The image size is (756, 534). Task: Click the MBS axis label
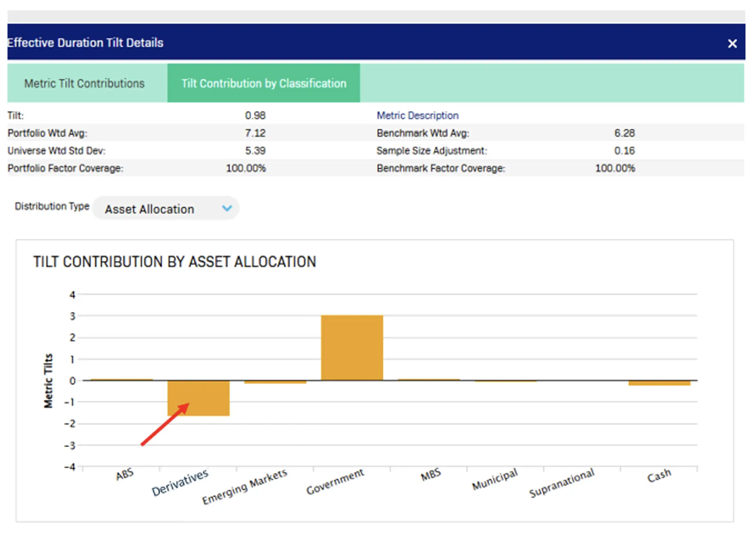[x=430, y=475]
